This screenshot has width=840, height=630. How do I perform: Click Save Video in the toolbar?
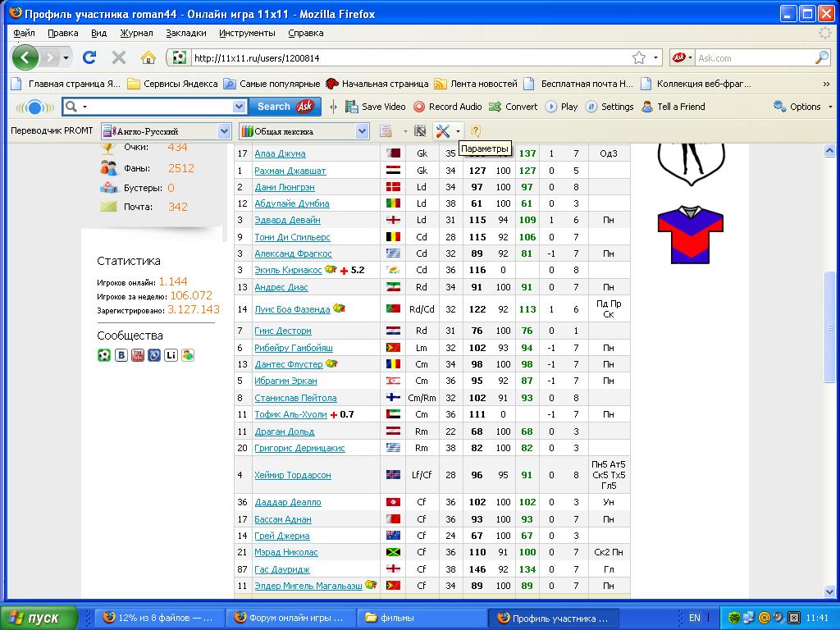point(376,107)
